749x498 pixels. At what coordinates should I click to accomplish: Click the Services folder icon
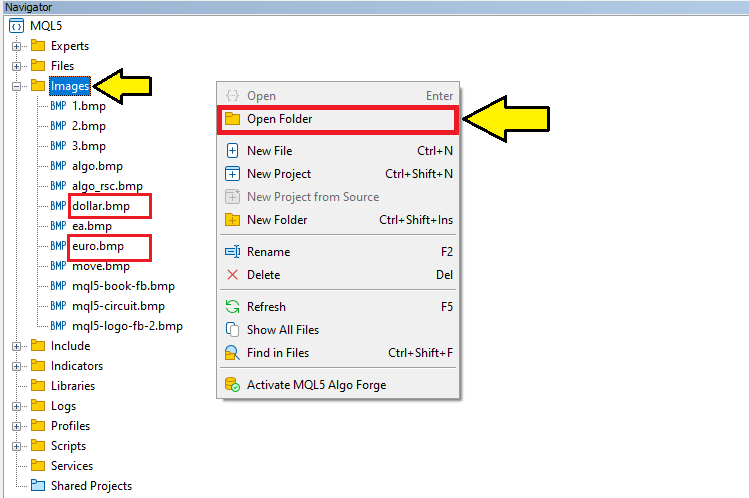click(38, 466)
